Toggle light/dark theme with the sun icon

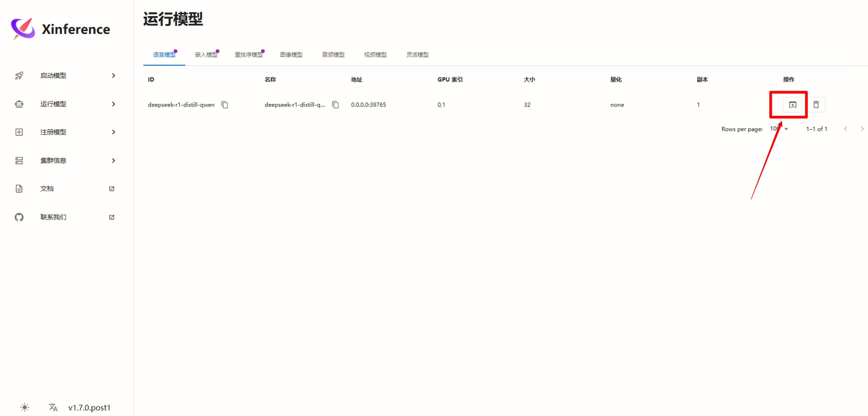pos(25,407)
